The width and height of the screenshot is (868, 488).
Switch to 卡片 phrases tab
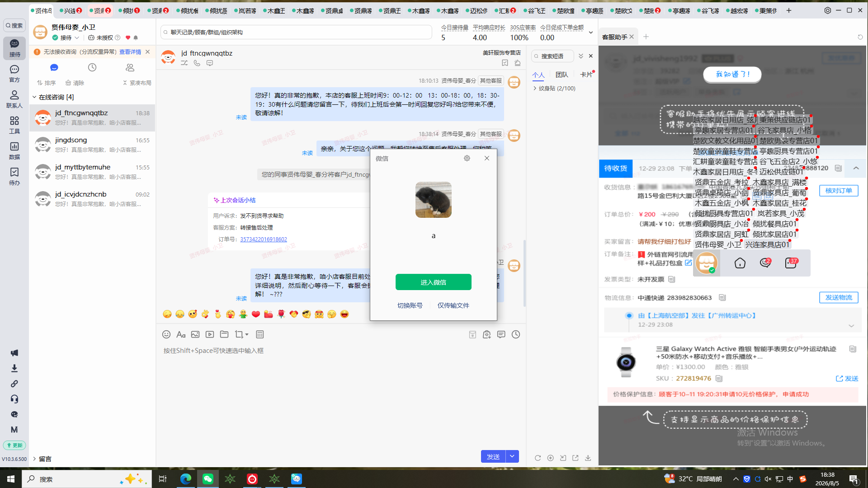586,75
